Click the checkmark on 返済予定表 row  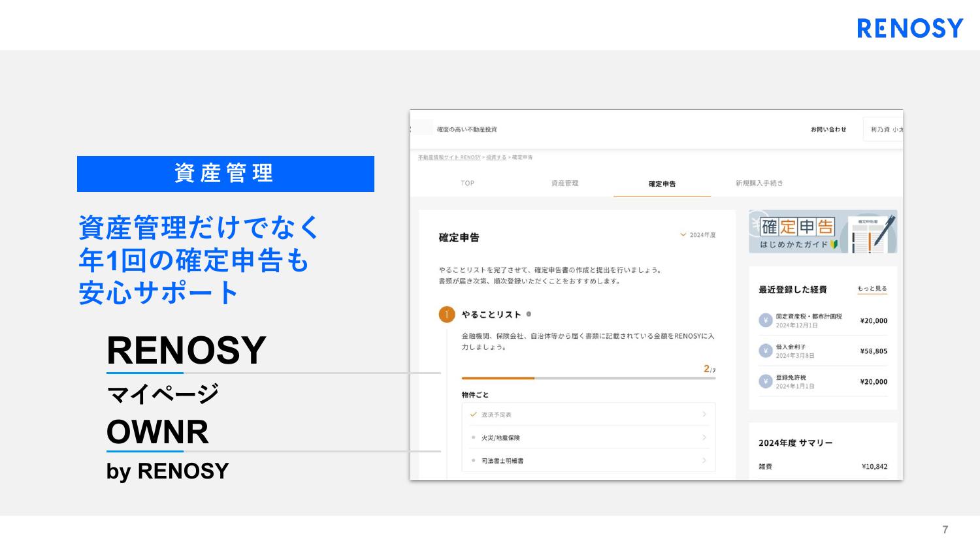474,414
